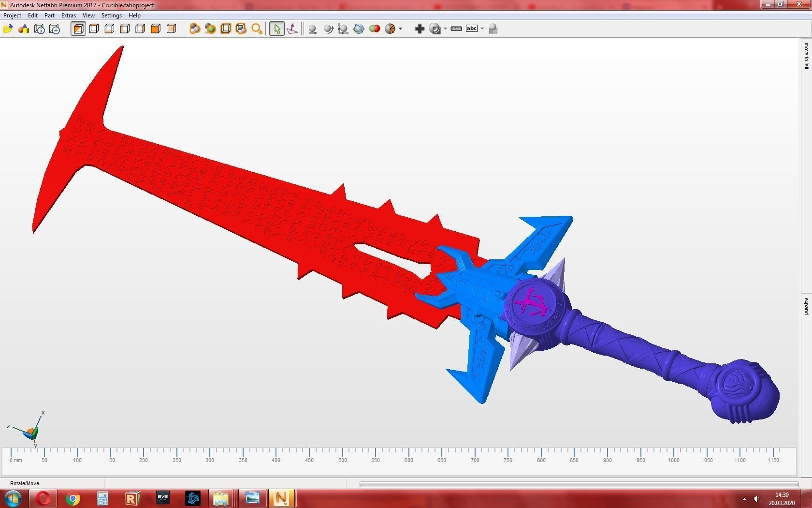Click the scale part icon
812x508 pixels.
(x=343, y=29)
